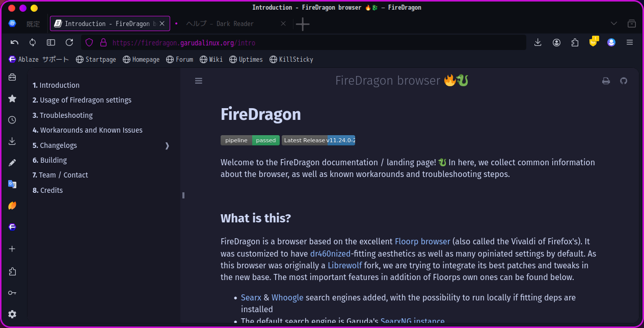The image size is (644, 328).
Task: Open the translate sidebar panel
Action: [12, 184]
